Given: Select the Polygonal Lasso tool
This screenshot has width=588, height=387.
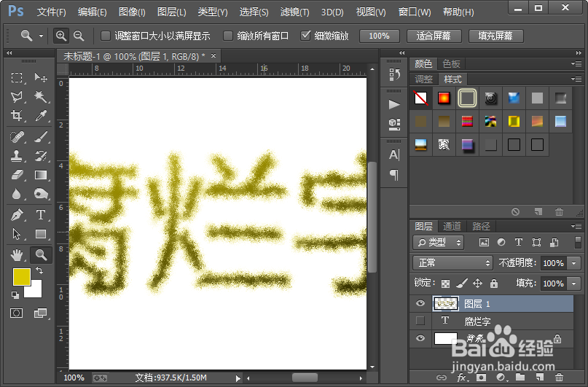Looking at the screenshot, I should coord(17,97).
